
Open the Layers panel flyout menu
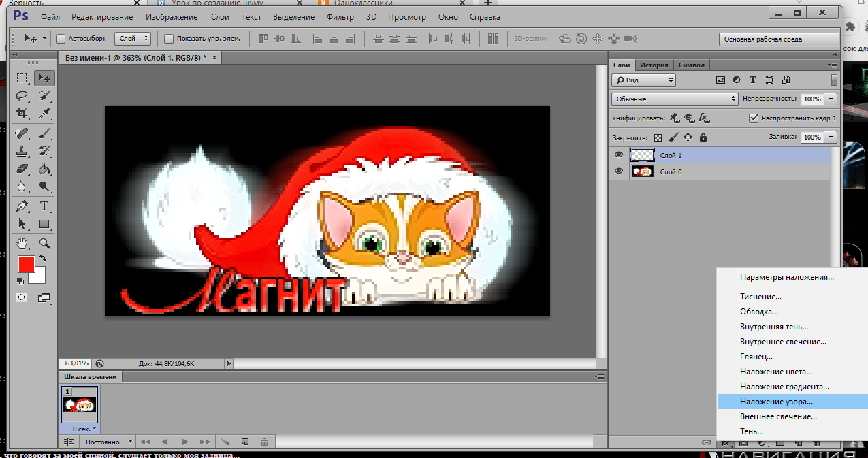pyautogui.click(x=834, y=65)
